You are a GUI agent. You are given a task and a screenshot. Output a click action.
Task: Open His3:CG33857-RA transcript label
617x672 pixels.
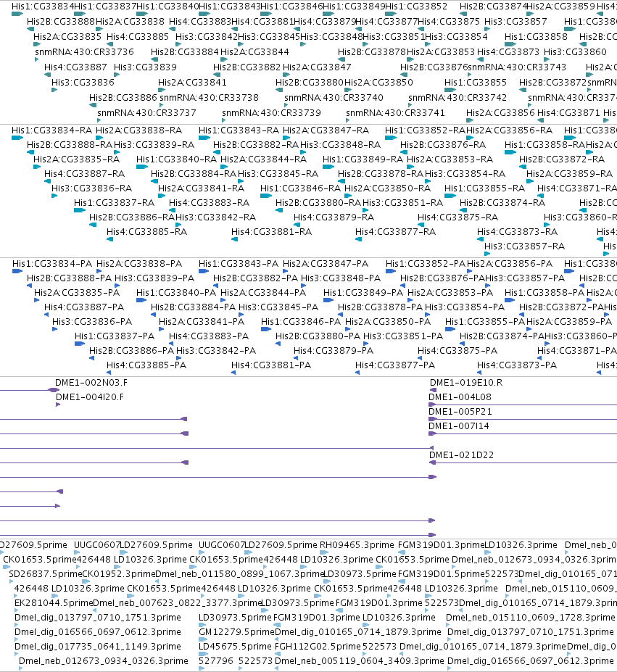click(x=524, y=246)
